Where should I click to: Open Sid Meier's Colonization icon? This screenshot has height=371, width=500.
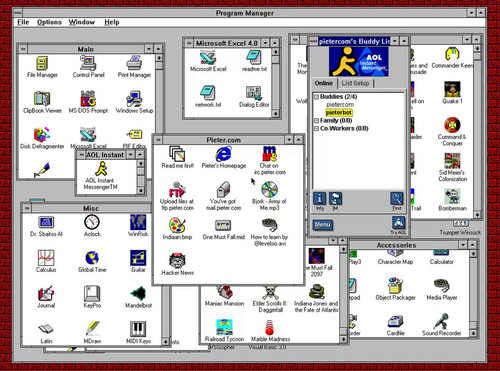tap(453, 167)
